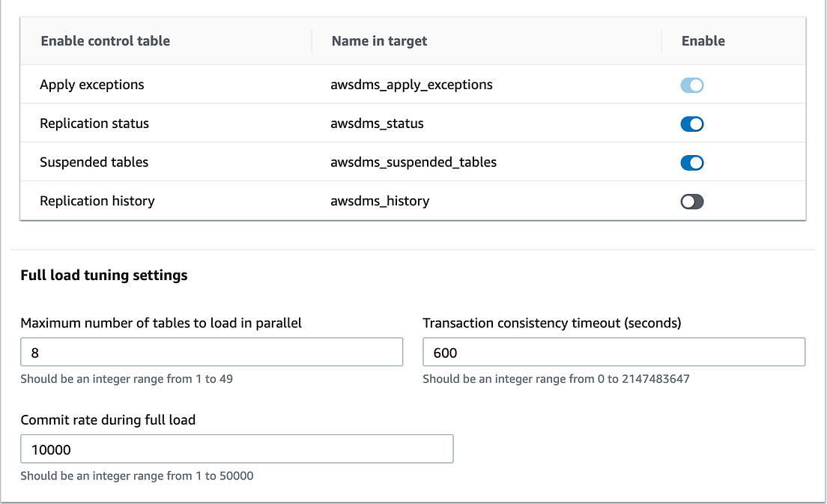Toggle the Apply exceptions switch
This screenshot has height=504, width=827.
point(691,85)
